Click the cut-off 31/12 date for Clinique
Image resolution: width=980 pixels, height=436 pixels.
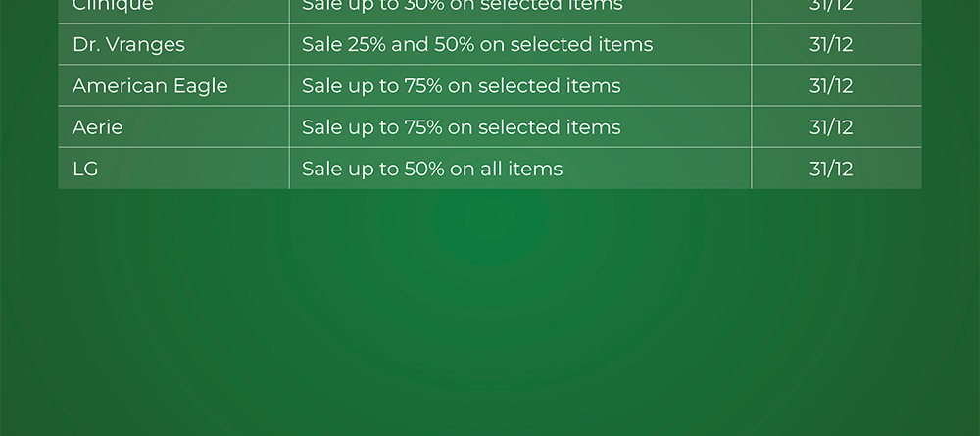[831, 6]
